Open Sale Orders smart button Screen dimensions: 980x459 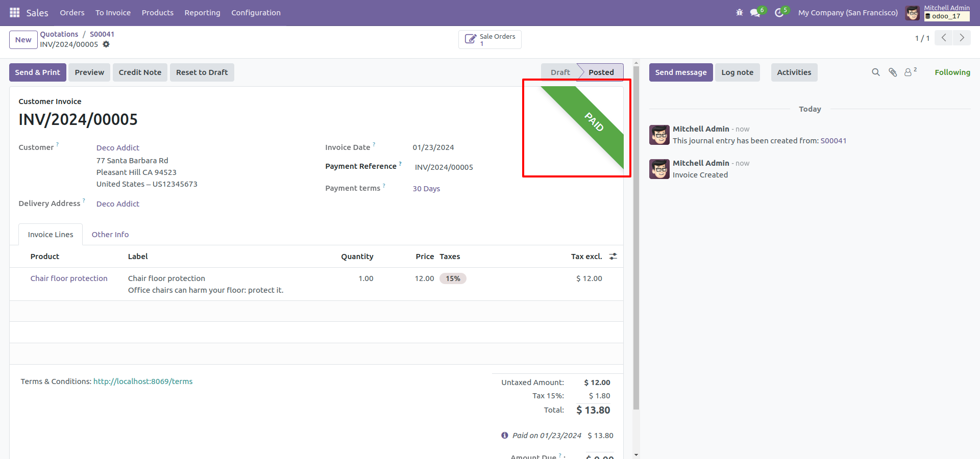click(x=490, y=39)
